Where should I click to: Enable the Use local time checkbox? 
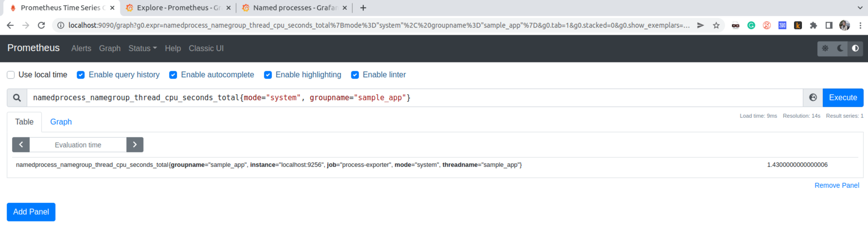coord(11,75)
